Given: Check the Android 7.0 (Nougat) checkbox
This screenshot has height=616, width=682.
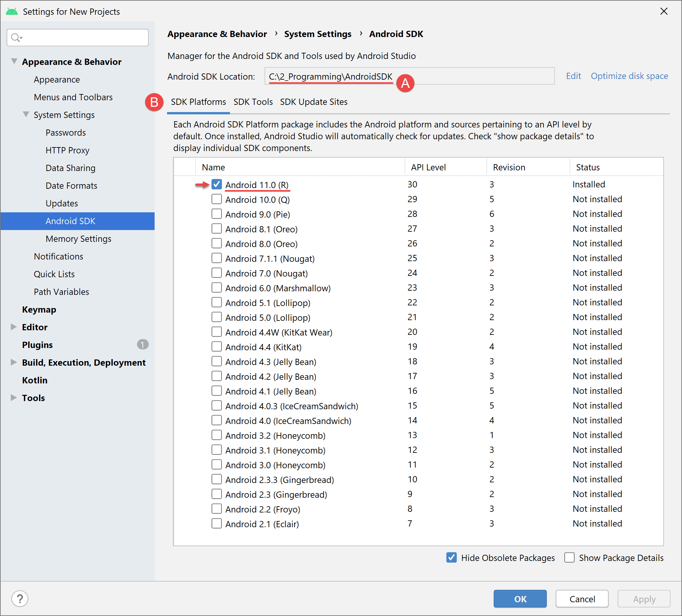Looking at the screenshot, I should [217, 273].
